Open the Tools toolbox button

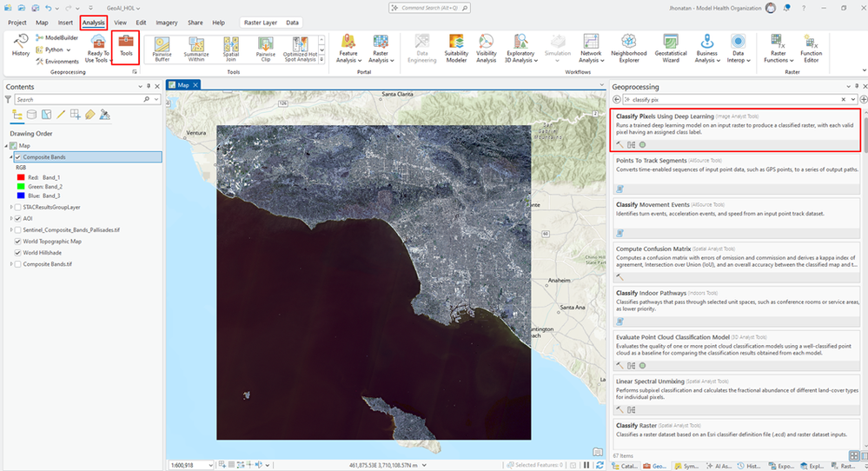[x=126, y=45]
